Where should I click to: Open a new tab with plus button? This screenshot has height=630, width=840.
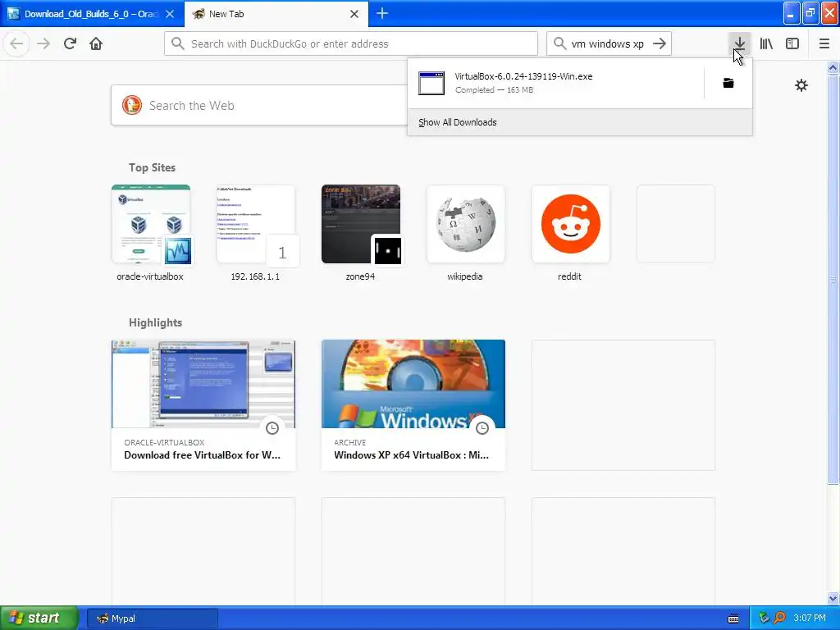tap(382, 13)
